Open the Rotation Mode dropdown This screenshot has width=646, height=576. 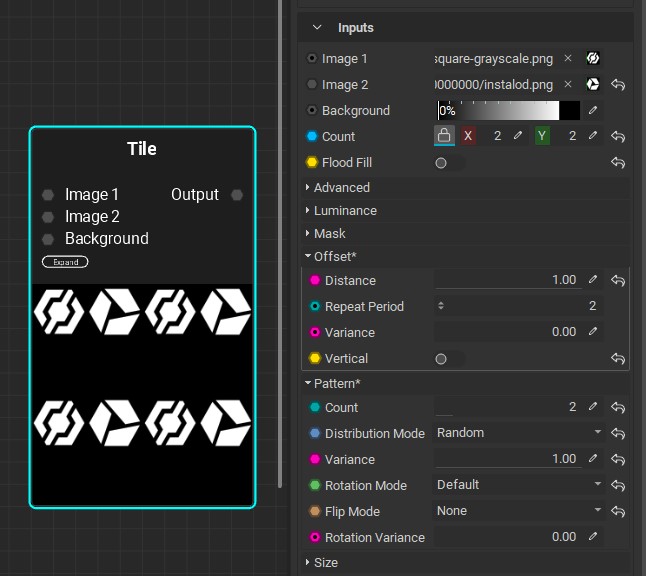[519, 485]
